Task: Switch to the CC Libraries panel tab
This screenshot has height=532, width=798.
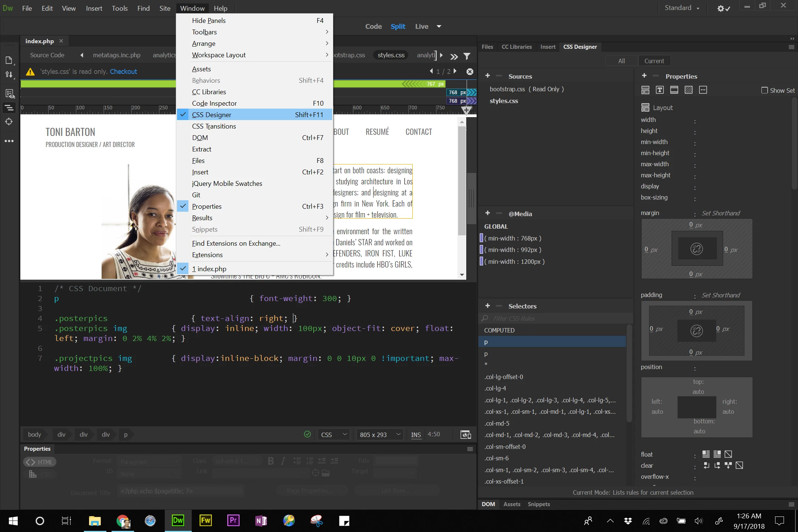Action: (516, 47)
